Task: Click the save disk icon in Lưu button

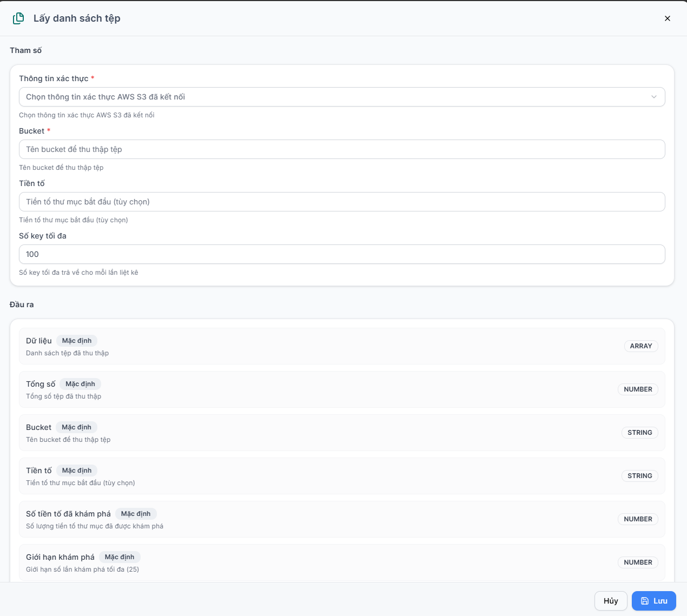Action: pos(645,601)
